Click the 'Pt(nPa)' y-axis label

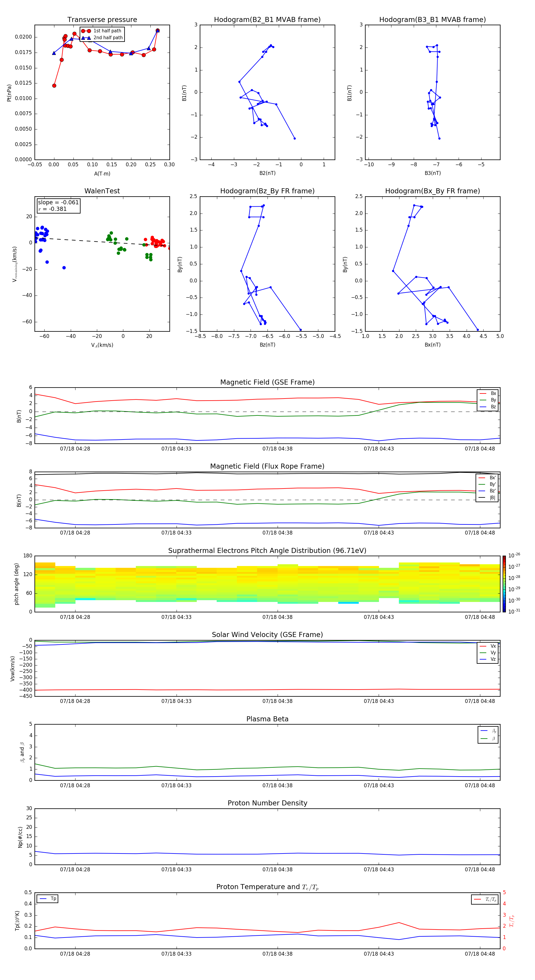coord(9,93)
